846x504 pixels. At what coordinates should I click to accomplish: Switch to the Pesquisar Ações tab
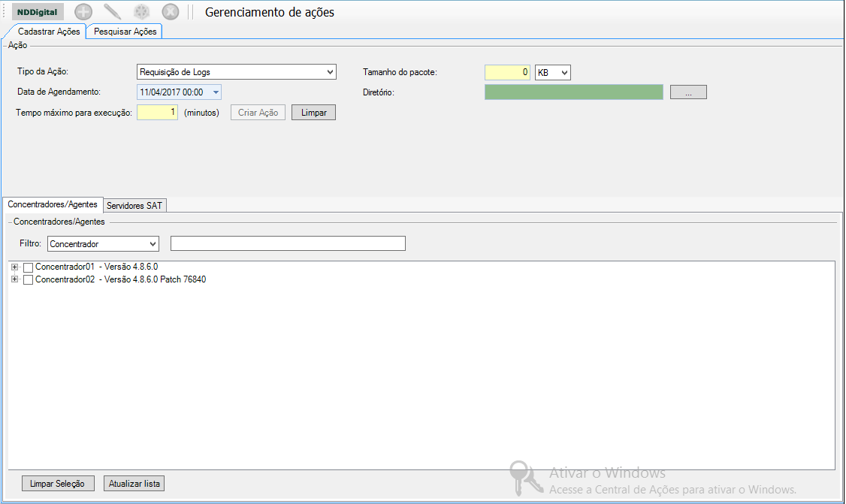125,32
